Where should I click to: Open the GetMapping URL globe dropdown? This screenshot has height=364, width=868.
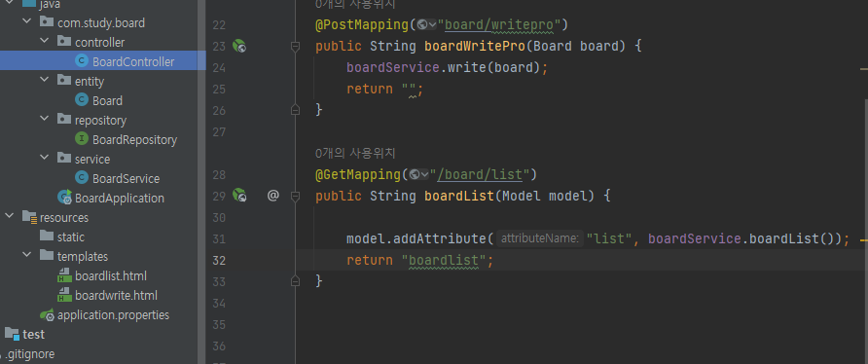[x=419, y=174]
